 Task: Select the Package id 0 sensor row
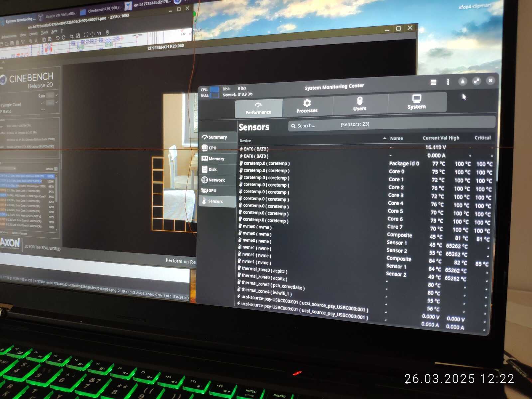click(365, 164)
